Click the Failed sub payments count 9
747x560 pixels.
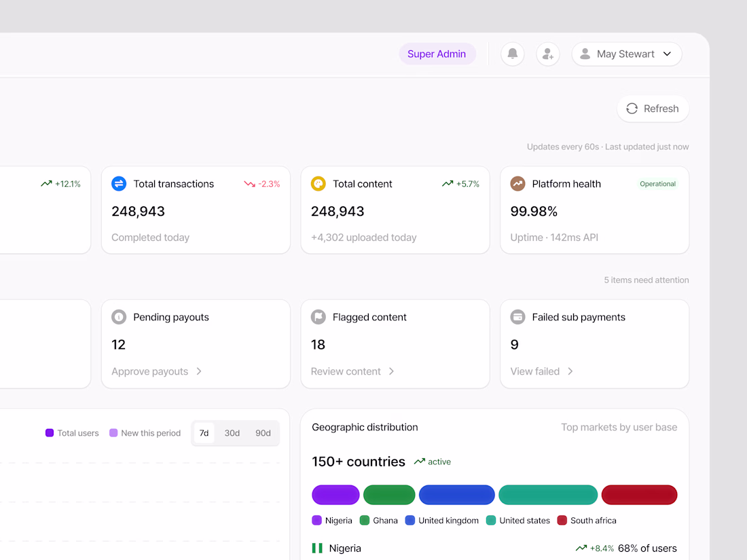coord(515,345)
